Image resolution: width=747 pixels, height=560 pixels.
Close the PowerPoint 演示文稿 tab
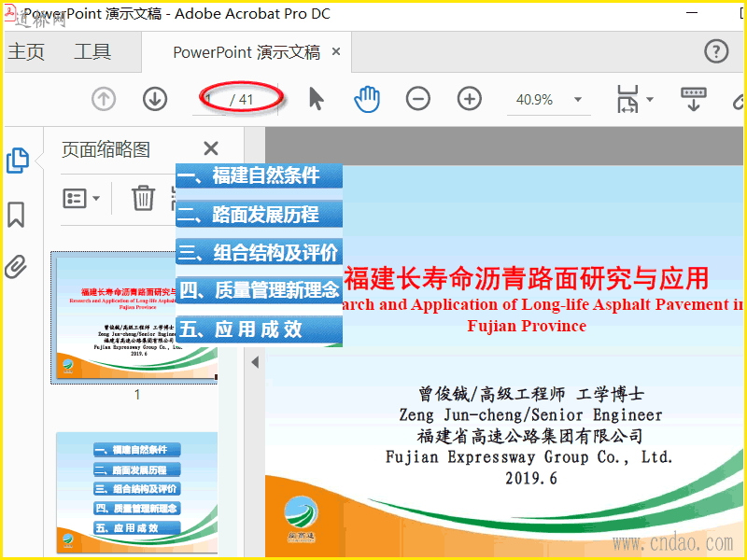336,51
